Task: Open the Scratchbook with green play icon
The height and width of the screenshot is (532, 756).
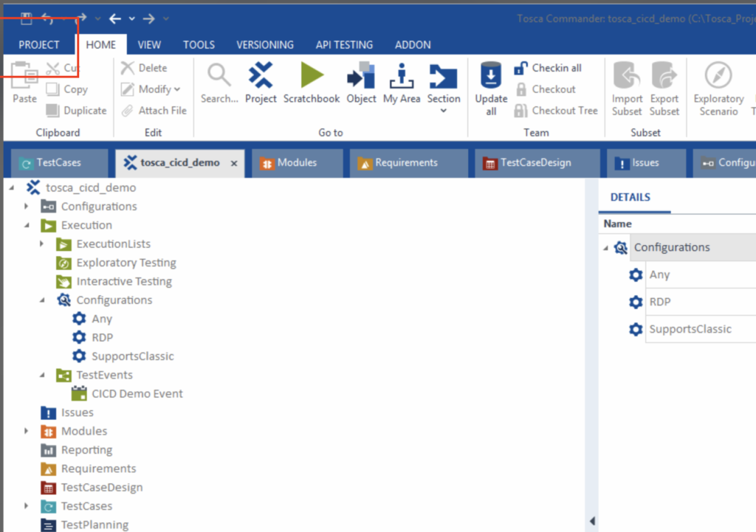Action: (312, 83)
